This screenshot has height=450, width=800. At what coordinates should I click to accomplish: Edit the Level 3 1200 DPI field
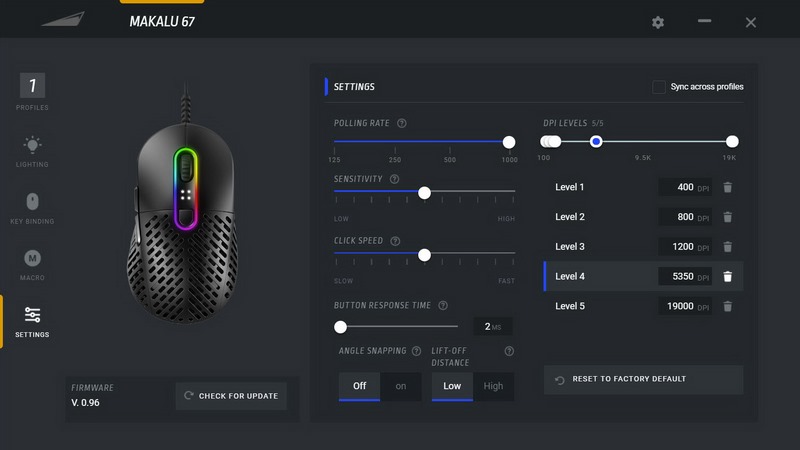(685, 246)
